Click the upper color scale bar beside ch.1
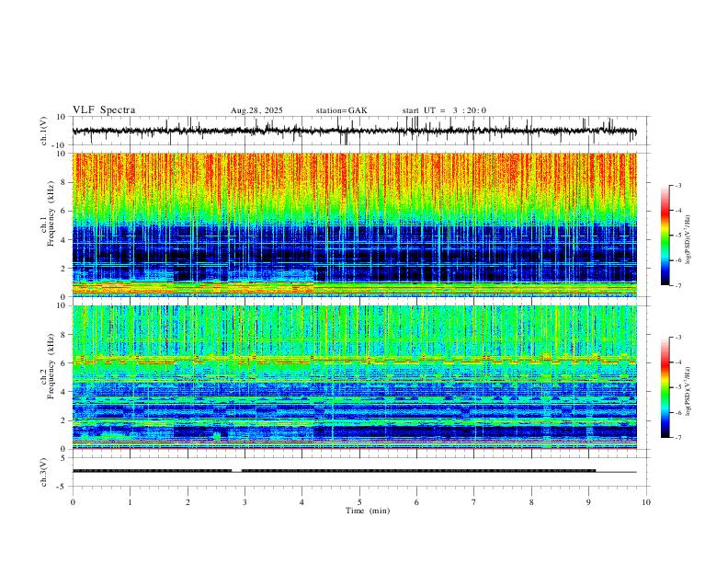Screen dimensions: 728x563 [665, 236]
